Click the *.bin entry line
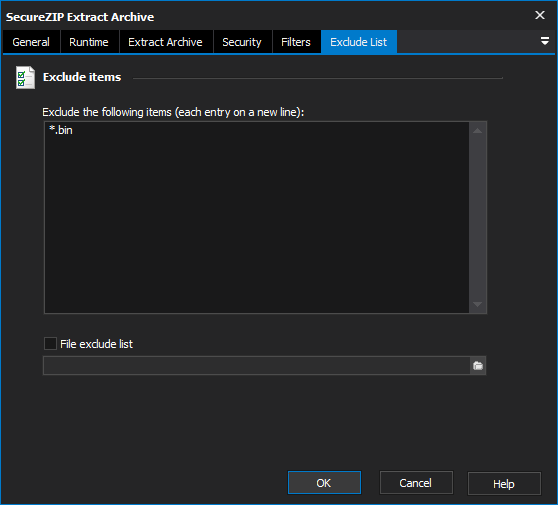The height and width of the screenshot is (505, 558). tap(61, 130)
